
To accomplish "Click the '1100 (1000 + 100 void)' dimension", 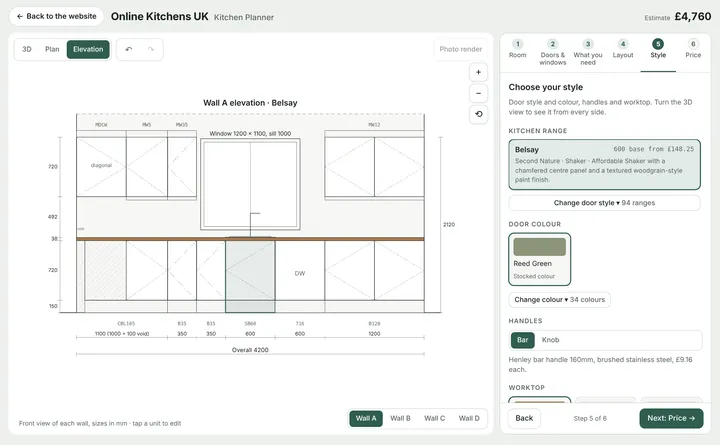I will coord(122,334).
